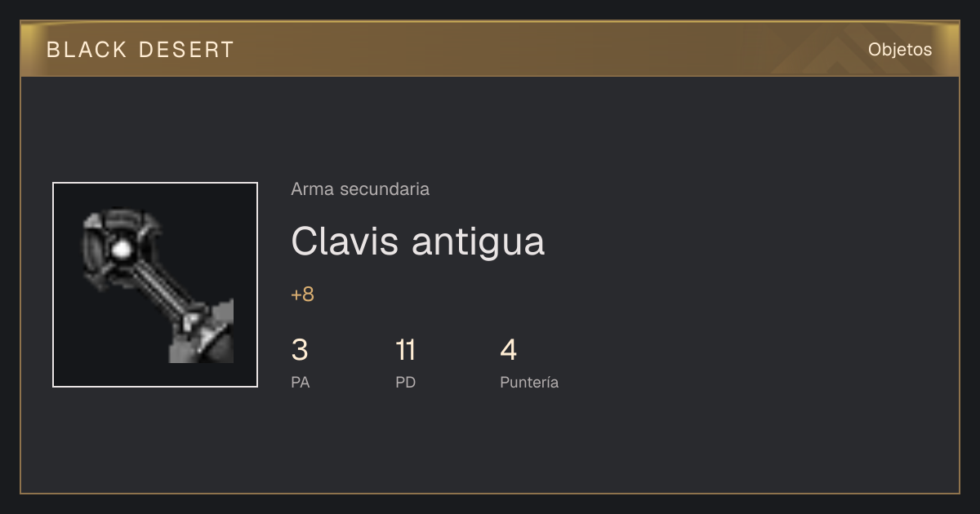
Task: Click the BLACK DESERT logo text
Action: click(140, 50)
